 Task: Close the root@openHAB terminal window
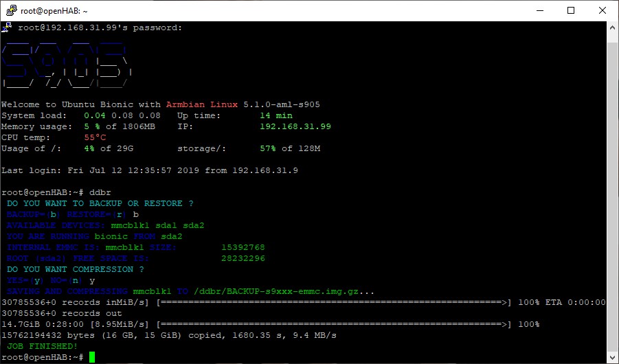click(603, 11)
